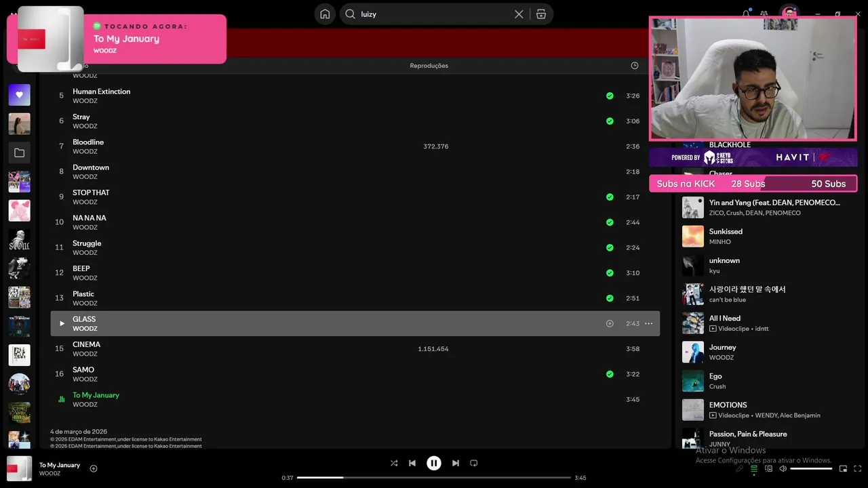Remove Human Extinction from saved via green check

tap(610, 96)
